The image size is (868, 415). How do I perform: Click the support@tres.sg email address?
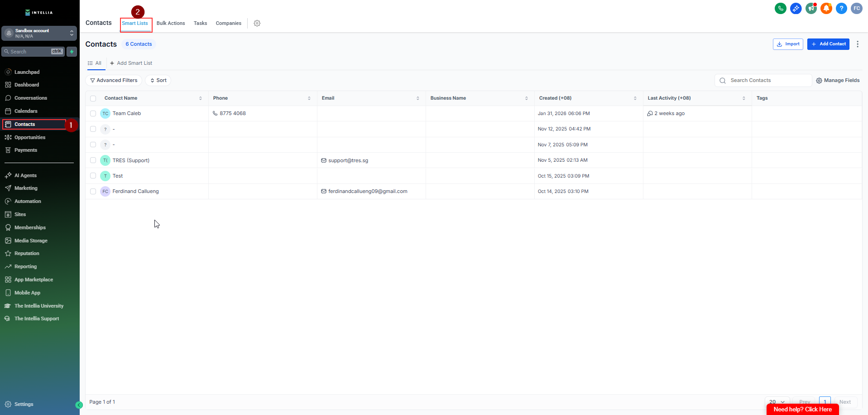point(348,160)
